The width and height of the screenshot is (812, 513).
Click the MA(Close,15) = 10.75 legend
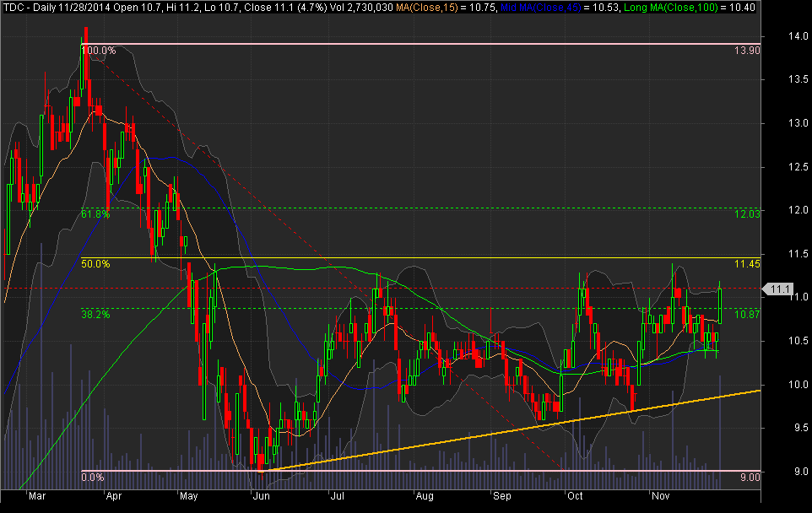coord(447,8)
